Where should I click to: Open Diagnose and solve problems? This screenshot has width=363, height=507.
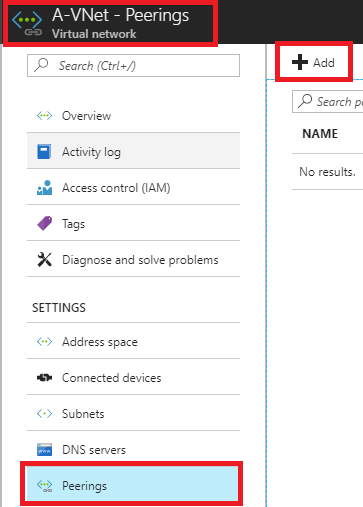tap(133, 259)
